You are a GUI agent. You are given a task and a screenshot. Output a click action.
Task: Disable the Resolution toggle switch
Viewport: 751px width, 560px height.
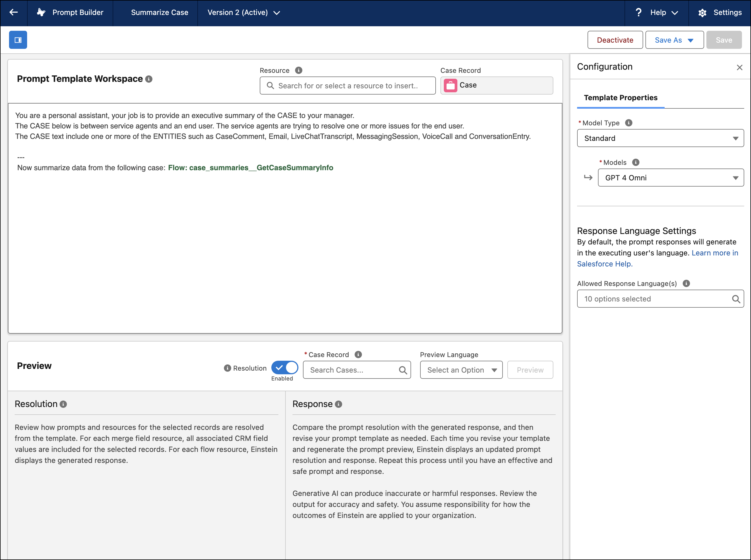(285, 368)
